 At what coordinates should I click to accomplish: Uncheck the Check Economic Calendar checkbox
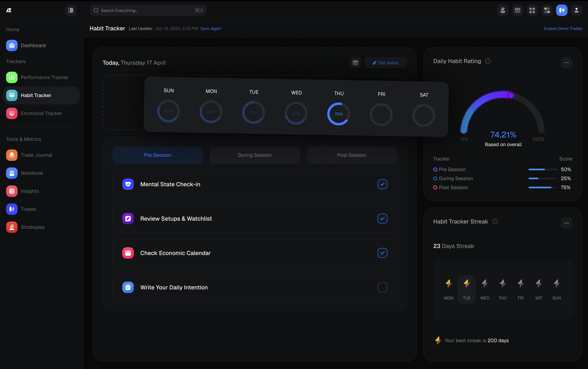pos(382,253)
